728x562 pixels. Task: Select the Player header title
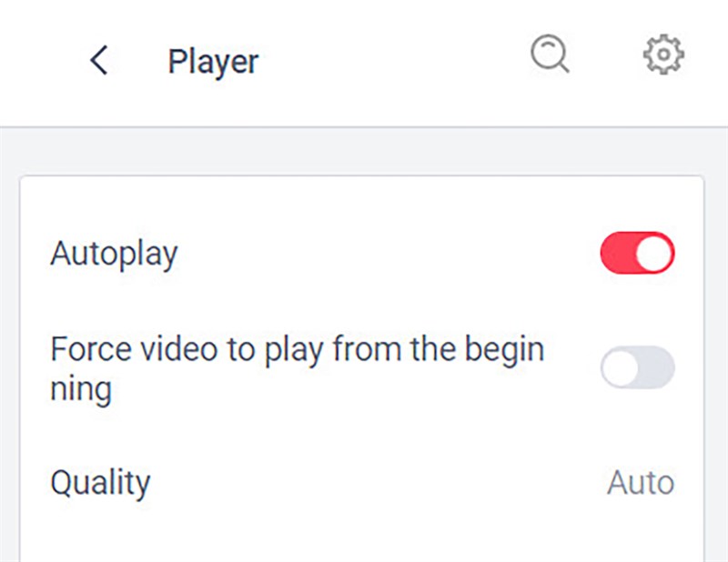click(x=213, y=60)
